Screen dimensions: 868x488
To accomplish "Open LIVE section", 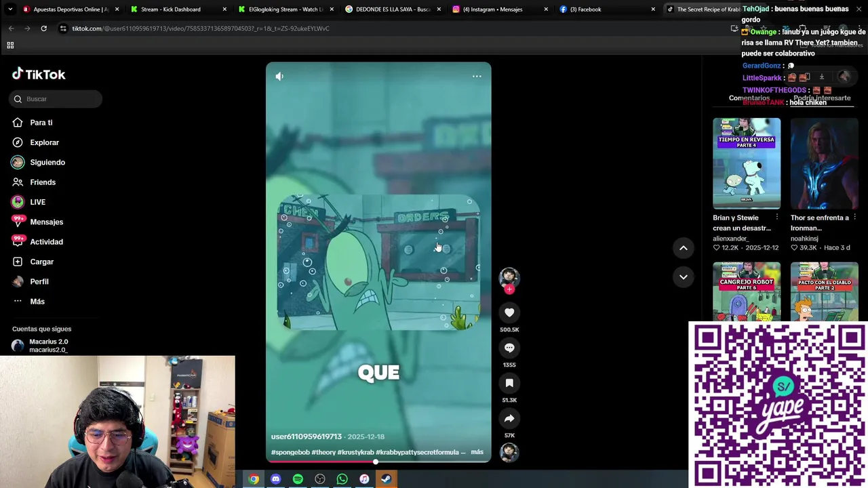I will point(37,202).
